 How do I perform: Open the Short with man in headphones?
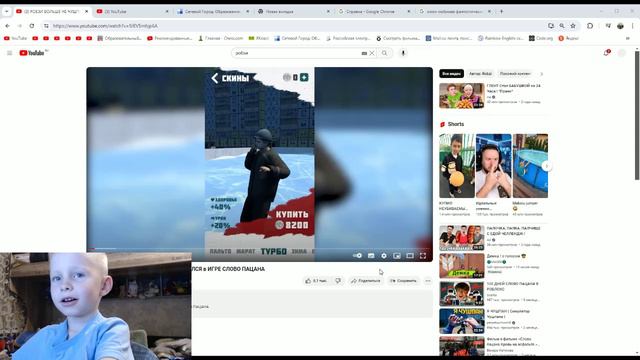[x=493, y=166]
